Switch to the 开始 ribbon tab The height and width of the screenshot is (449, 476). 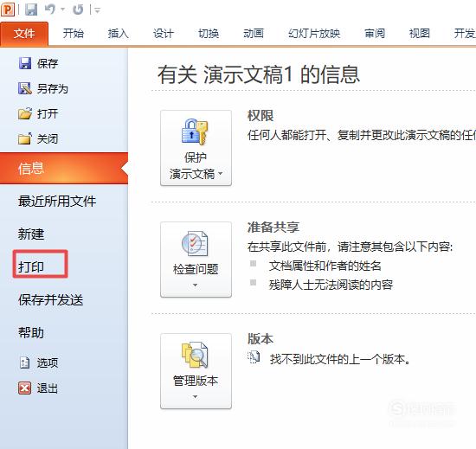click(74, 33)
